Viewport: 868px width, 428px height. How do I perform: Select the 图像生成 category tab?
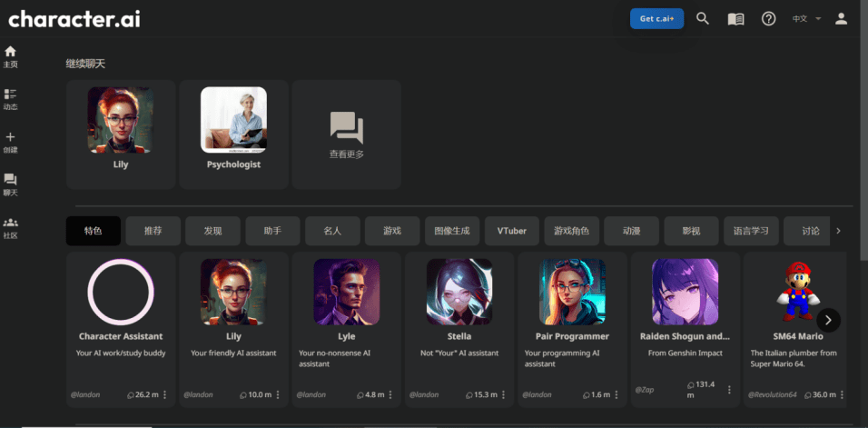452,231
